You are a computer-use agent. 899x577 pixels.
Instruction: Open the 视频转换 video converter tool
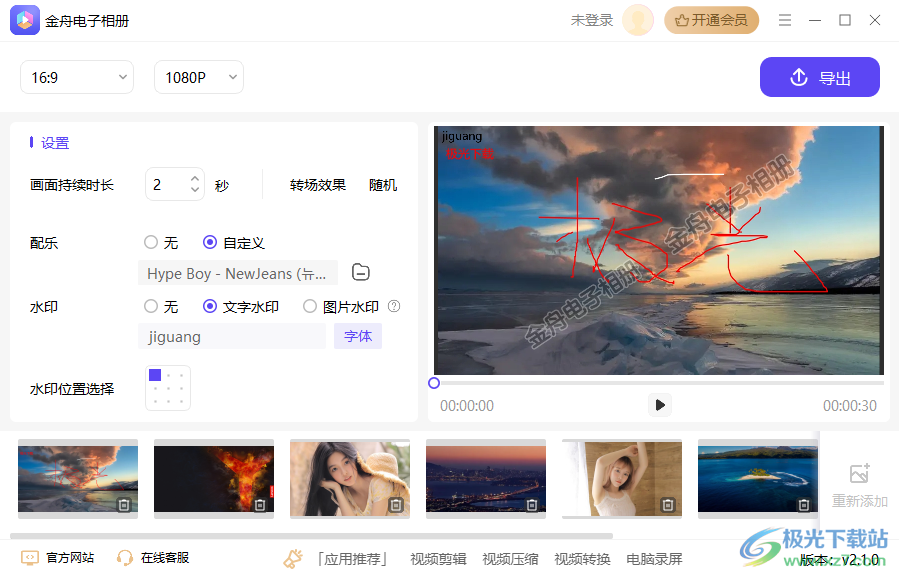click(585, 558)
